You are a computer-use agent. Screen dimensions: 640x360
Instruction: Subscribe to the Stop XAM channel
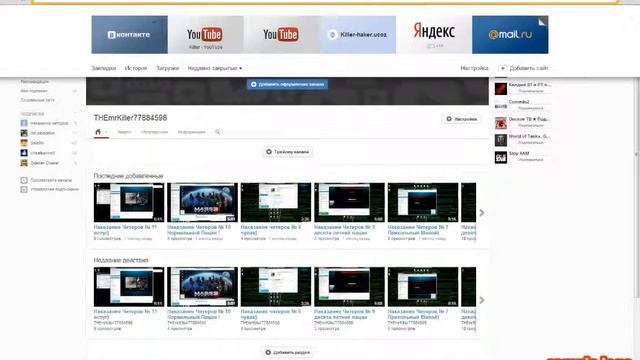531,160
